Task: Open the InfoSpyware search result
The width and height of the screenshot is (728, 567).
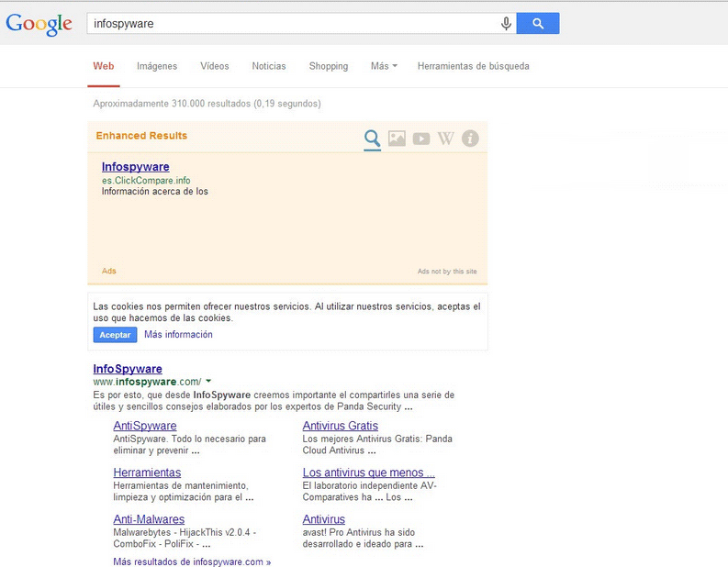Action: point(128,369)
